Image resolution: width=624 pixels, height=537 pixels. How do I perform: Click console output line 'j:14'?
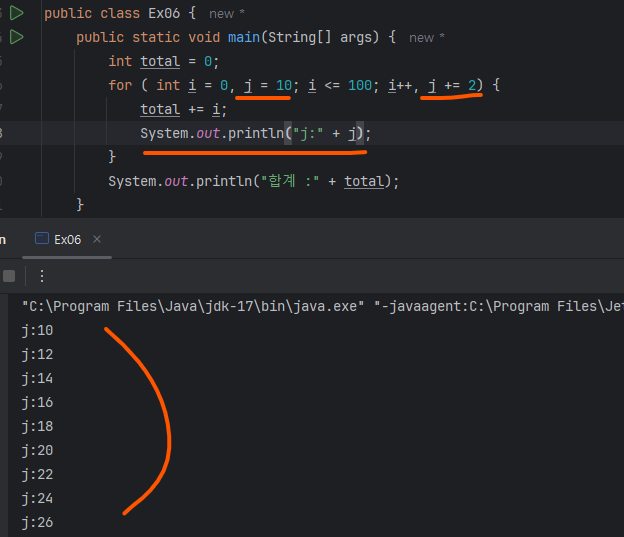(37, 378)
